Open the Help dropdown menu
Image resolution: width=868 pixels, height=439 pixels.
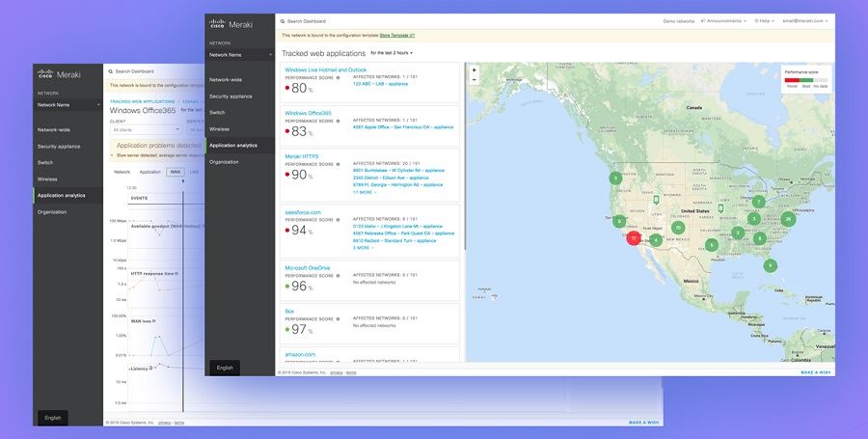(x=764, y=21)
